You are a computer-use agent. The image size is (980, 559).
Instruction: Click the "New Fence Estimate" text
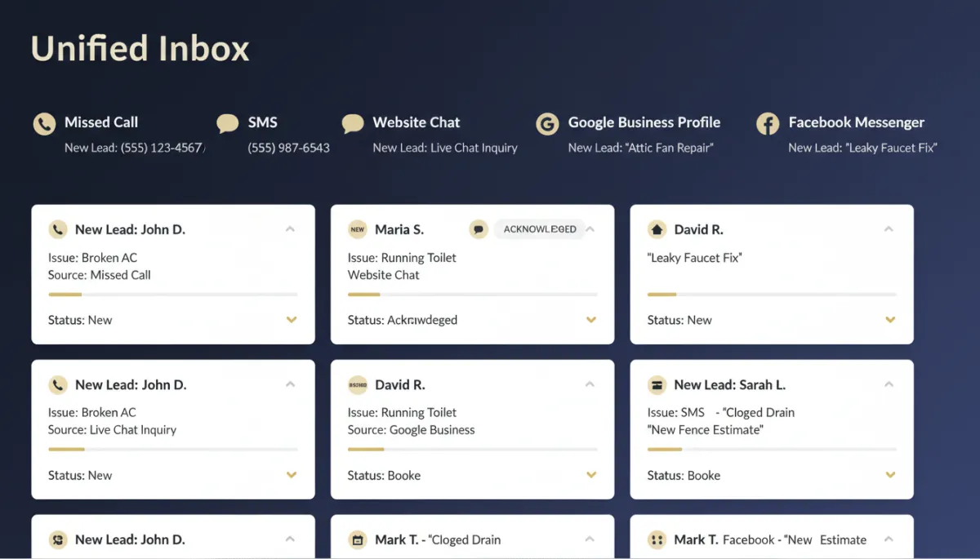tap(706, 430)
